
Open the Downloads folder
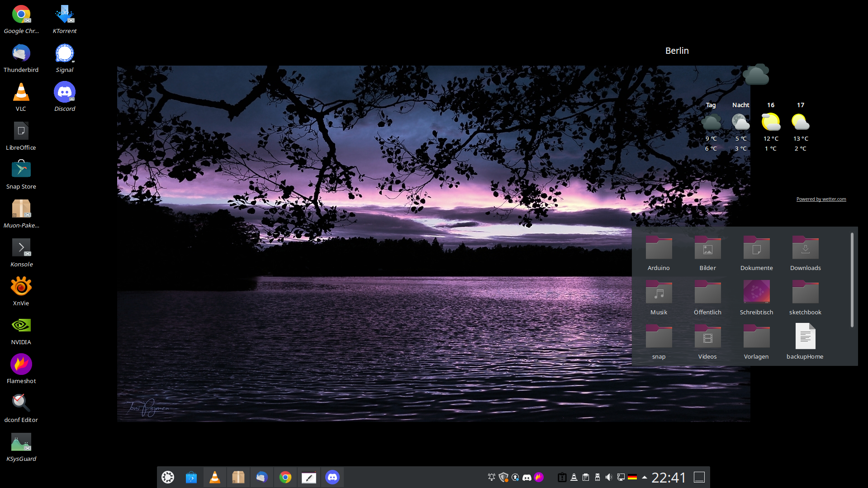tap(805, 253)
